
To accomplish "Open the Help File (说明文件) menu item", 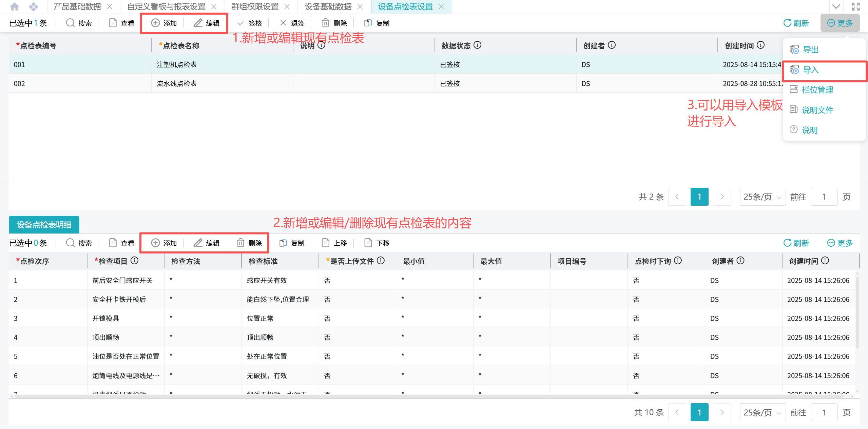I will pyautogui.click(x=824, y=110).
